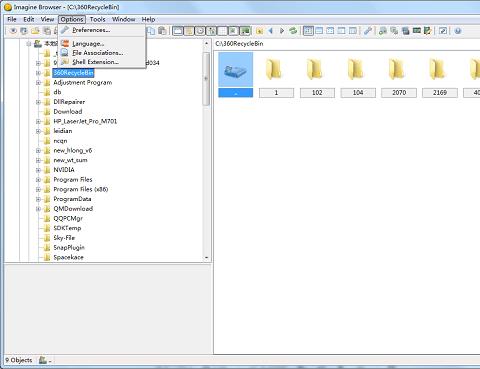Click the wrench Preferences toolbar icon
Image resolution: width=480 pixels, height=369 pixels.
click(x=368, y=31)
